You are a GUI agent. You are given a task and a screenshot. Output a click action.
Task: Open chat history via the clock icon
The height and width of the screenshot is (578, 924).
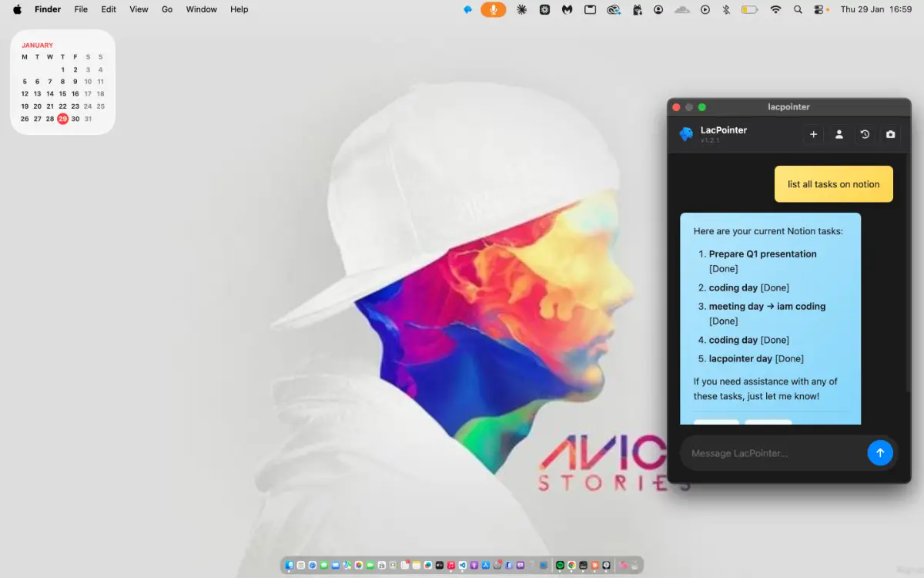(x=865, y=134)
